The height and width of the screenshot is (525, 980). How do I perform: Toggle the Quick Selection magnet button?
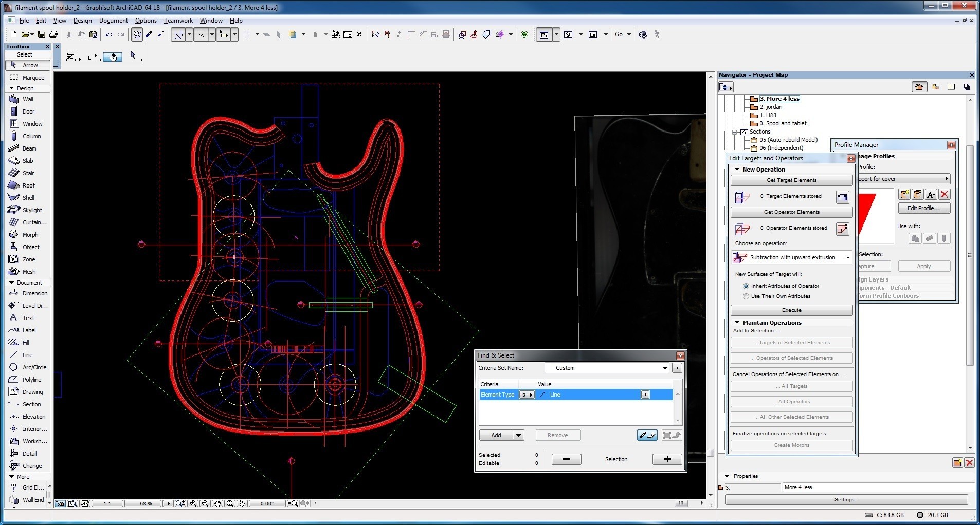tap(113, 57)
